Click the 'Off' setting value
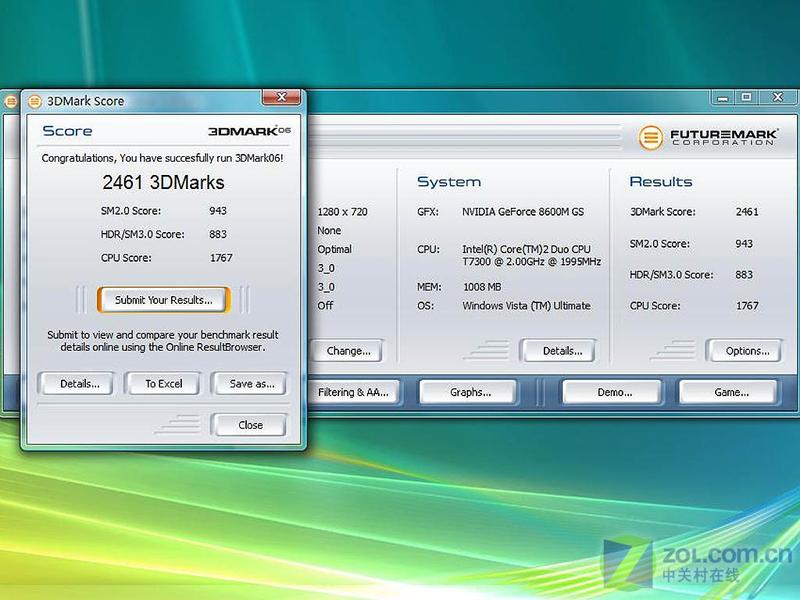Image resolution: width=800 pixels, height=600 pixels. coord(325,305)
